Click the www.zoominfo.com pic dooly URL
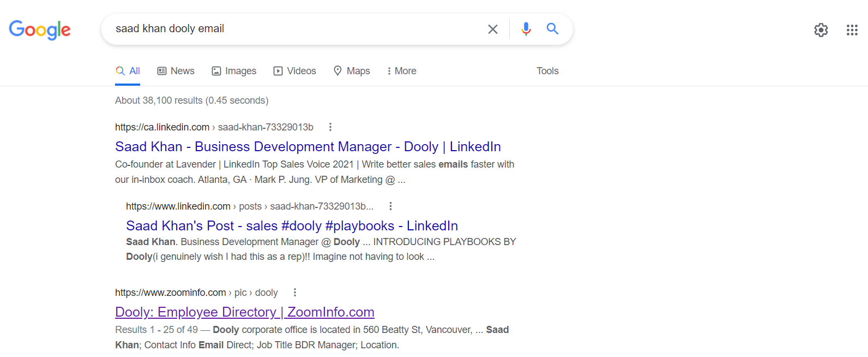868x357 pixels. 196,293
